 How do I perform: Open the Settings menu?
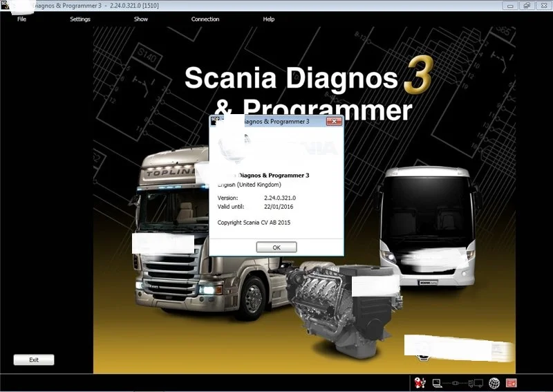click(x=80, y=19)
